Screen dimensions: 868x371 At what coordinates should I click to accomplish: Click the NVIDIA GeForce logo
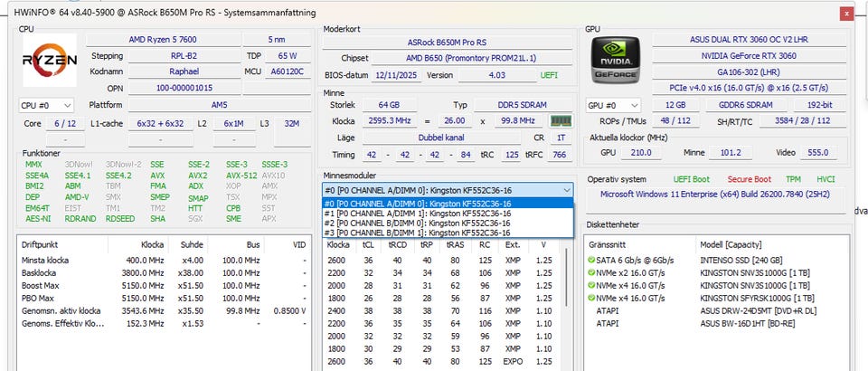tap(614, 61)
